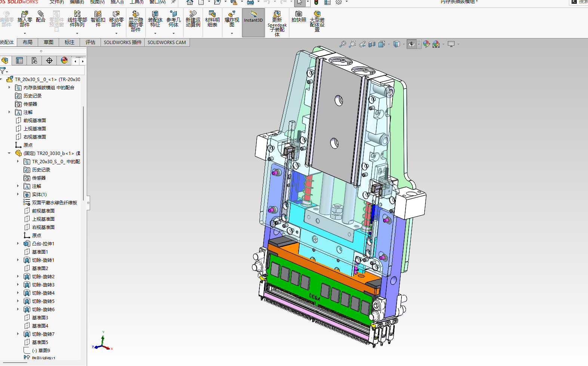Expand the 凸台-拉伸1 feature
This screenshot has height=366, width=588.
point(18,244)
